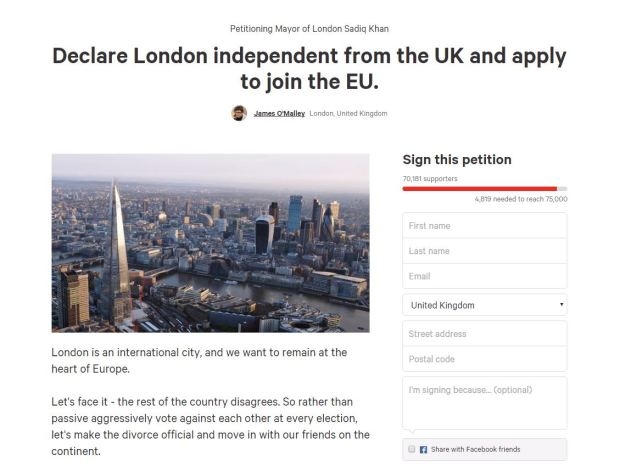
Task: Click the Facebook logo icon
Action: 423,449
